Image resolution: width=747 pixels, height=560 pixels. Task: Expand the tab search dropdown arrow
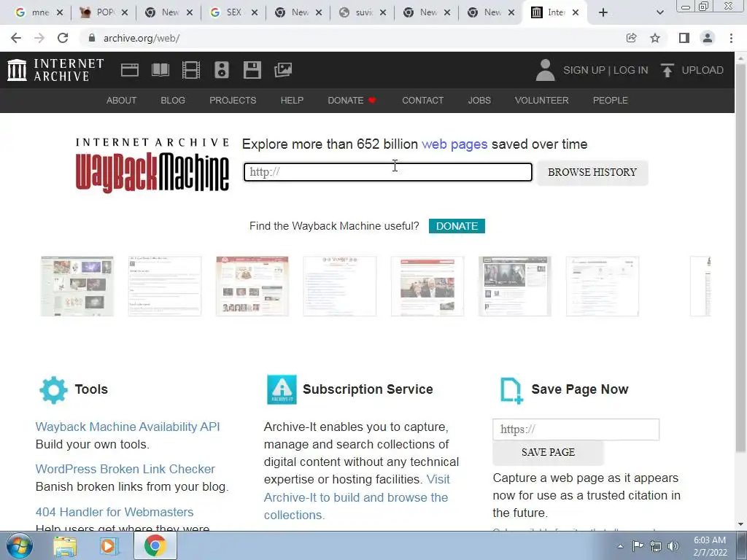(659, 13)
